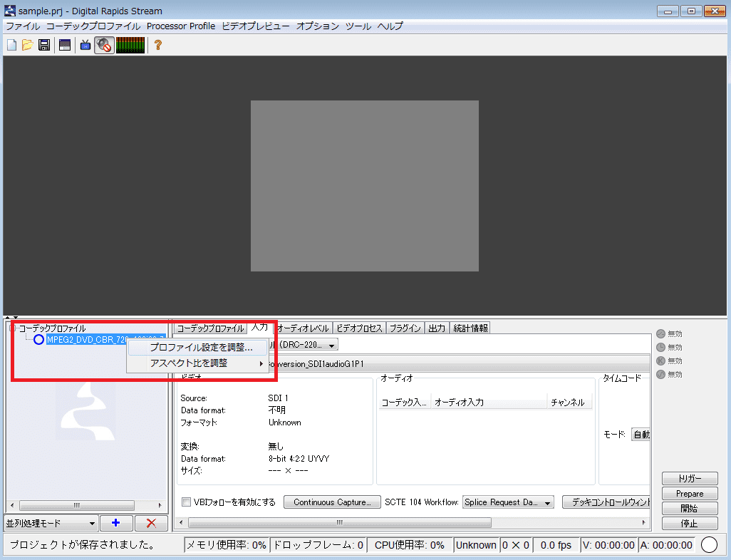
Task: Open the 並列処理モード dropdown
Action: point(51,523)
